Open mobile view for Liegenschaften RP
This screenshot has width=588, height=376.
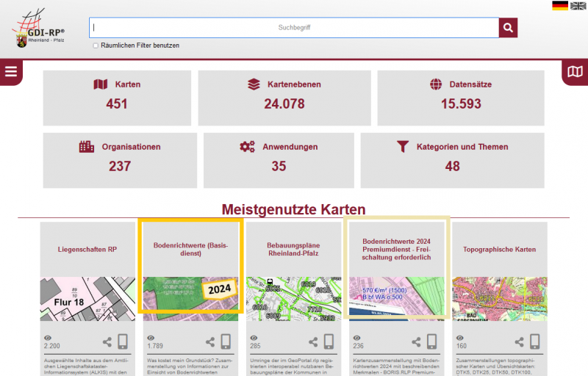pos(123,341)
